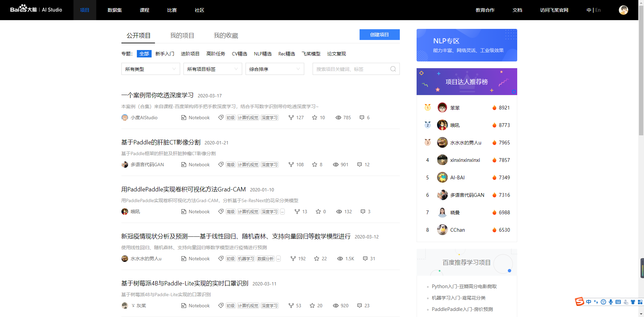Open the 数据集 menu in top navigation
Screen dimensions: 644x317
(x=115, y=10)
